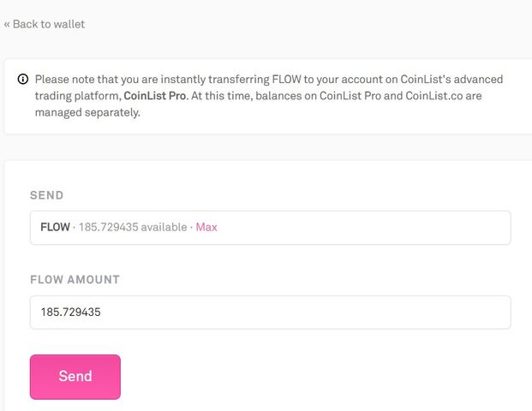The image size is (532, 411).
Task: Click the empty right side of the amount input
Action: (374, 313)
